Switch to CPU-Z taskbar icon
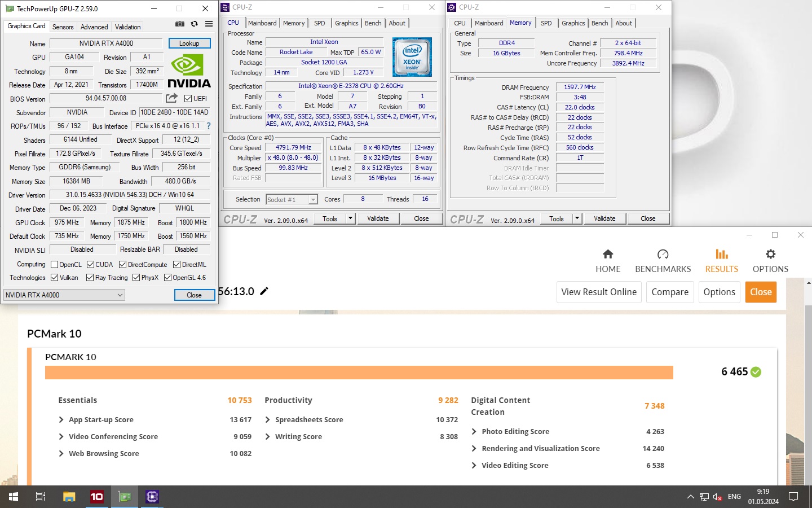The image size is (812, 508). pyautogui.click(x=152, y=497)
